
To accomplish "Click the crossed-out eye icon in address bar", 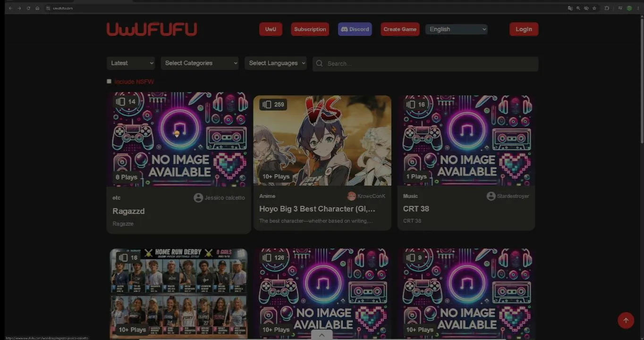I will [x=586, y=8].
